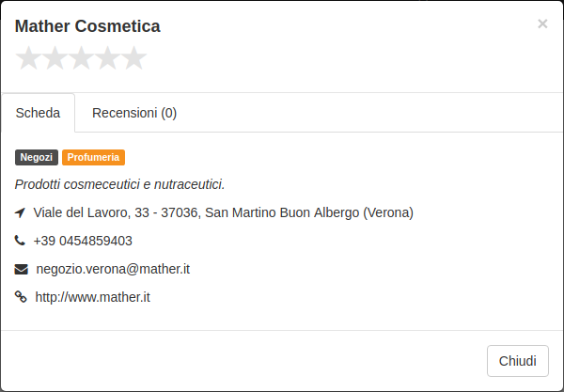Click the chain link website icon
The image size is (564, 392).
(x=21, y=297)
